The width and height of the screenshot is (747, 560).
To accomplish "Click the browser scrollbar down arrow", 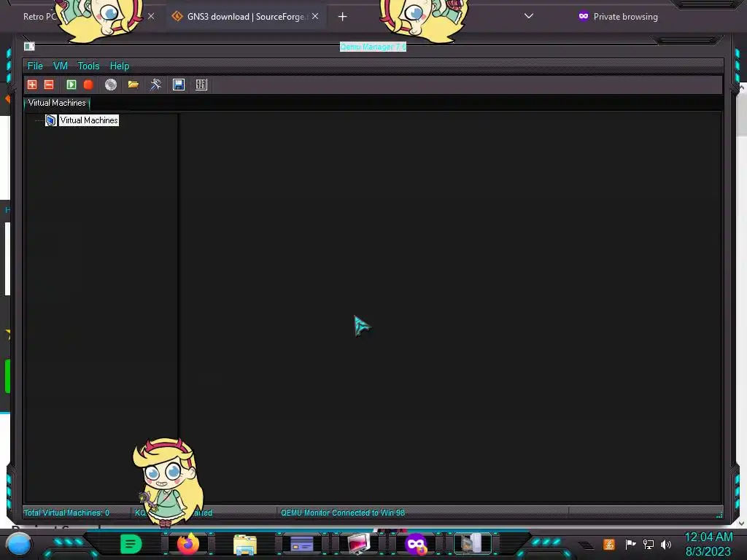I will [x=742, y=524].
